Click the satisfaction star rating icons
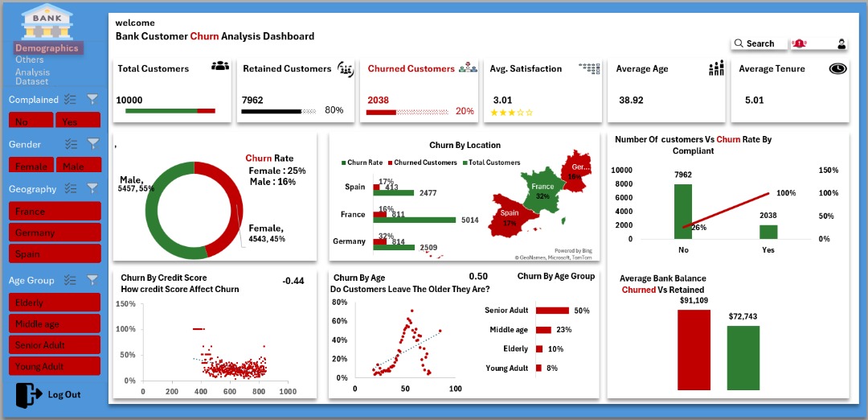This screenshot has height=420, width=868. (511, 113)
